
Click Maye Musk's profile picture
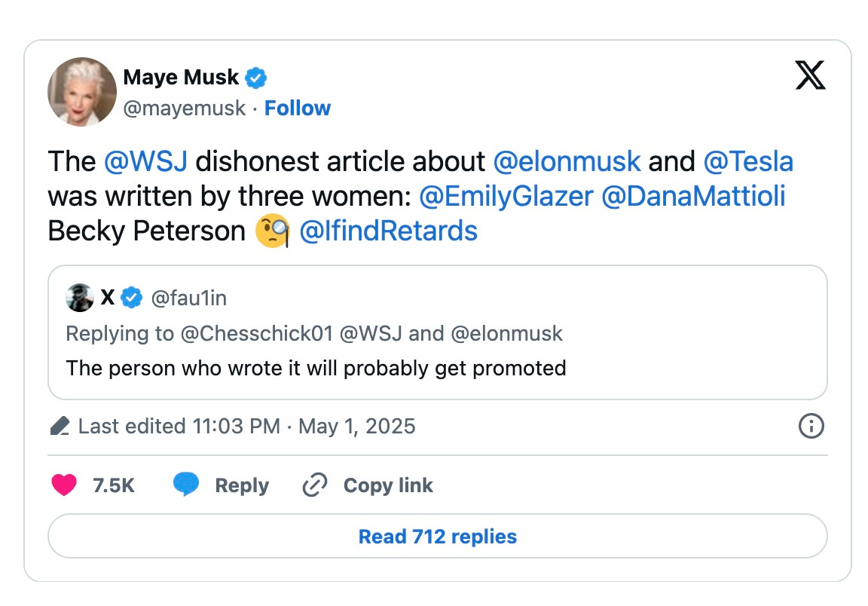[x=81, y=91]
